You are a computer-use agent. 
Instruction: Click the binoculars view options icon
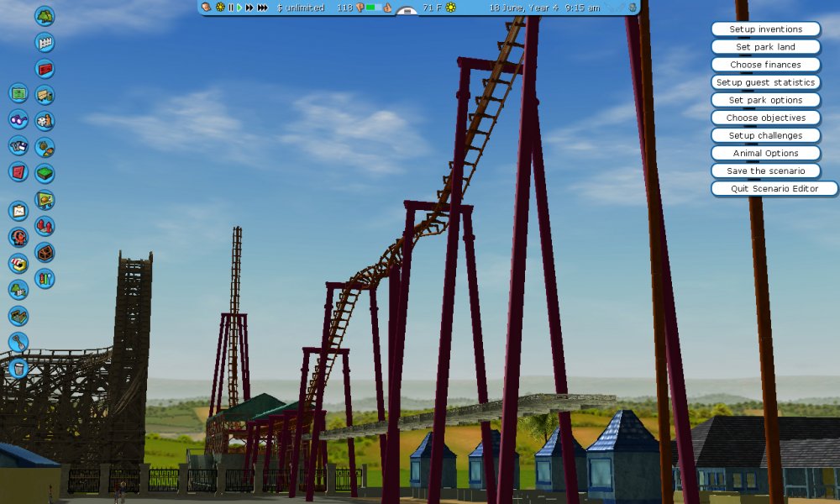coord(18,120)
